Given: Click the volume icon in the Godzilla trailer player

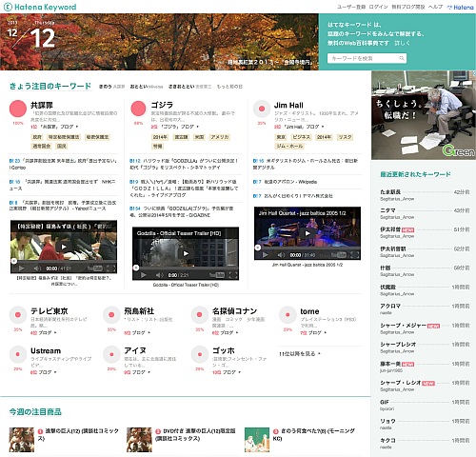Looking at the screenshot, I should [159, 275].
